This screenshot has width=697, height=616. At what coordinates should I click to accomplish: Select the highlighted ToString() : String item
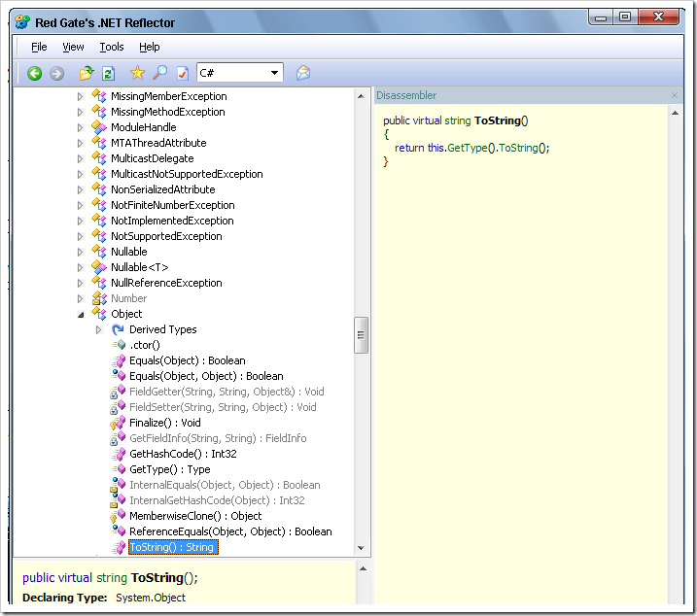tap(173, 547)
